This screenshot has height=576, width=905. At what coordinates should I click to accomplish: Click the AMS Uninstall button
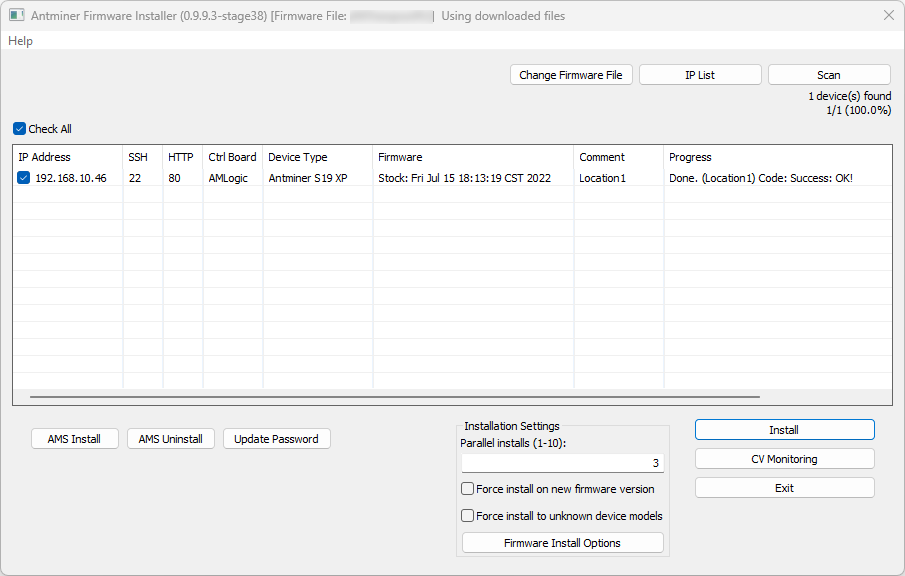click(x=170, y=439)
